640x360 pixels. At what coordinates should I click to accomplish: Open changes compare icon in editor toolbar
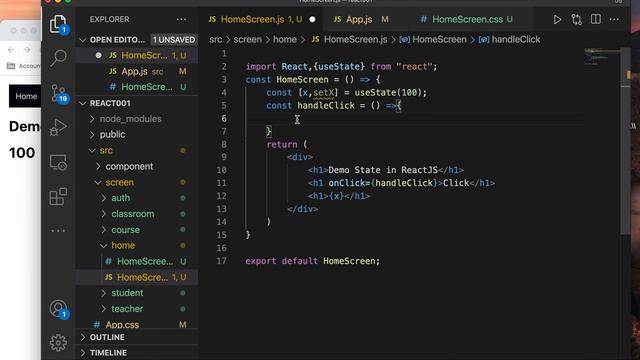pos(576,19)
